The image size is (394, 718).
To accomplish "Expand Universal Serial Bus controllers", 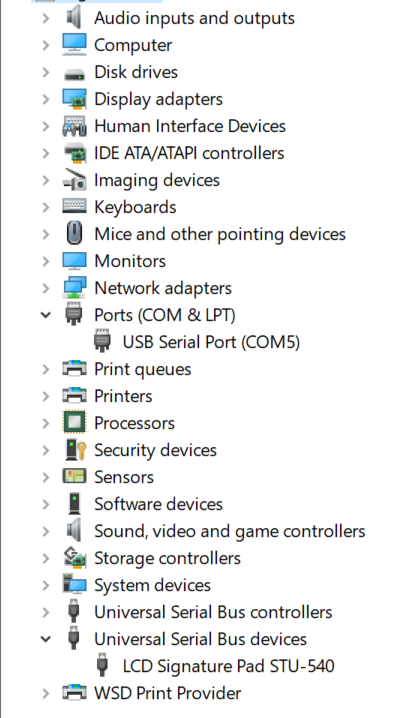I will coord(46,612).
